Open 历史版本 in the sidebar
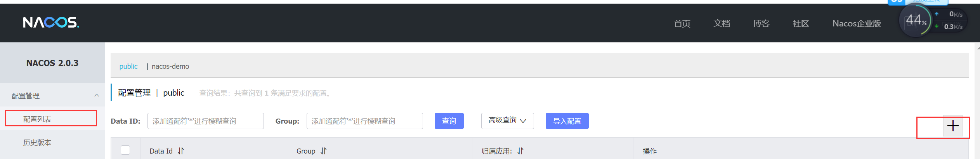This screenshot has height=159, width=980. click(37, 143)
